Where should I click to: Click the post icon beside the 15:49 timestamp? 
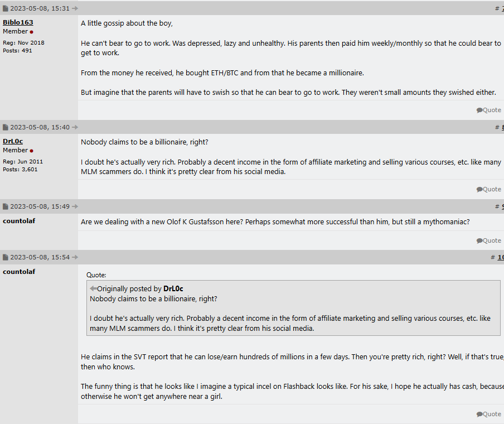point(6,207)
